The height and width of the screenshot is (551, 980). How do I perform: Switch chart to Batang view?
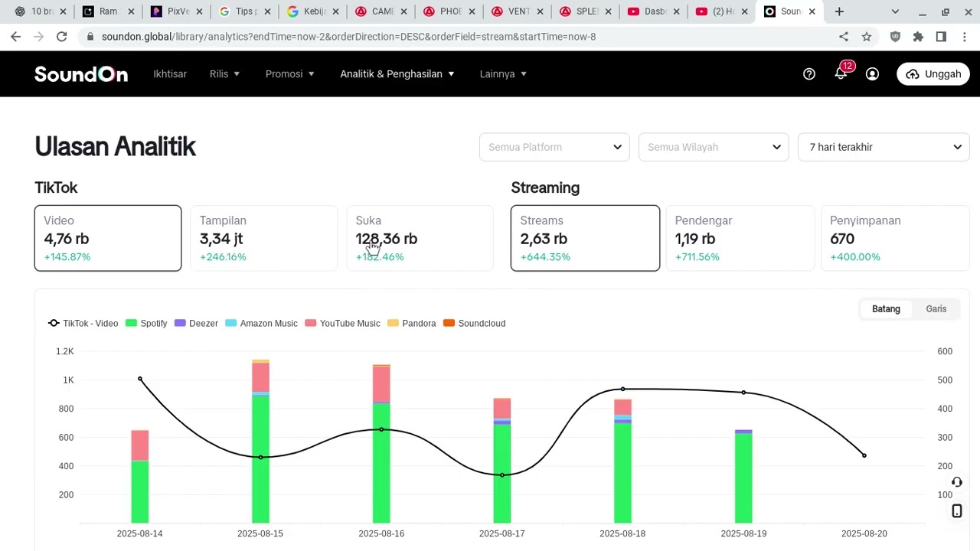886,308
